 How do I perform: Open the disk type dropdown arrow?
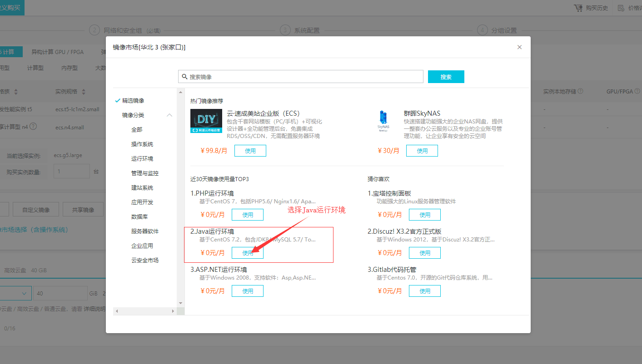24,293
